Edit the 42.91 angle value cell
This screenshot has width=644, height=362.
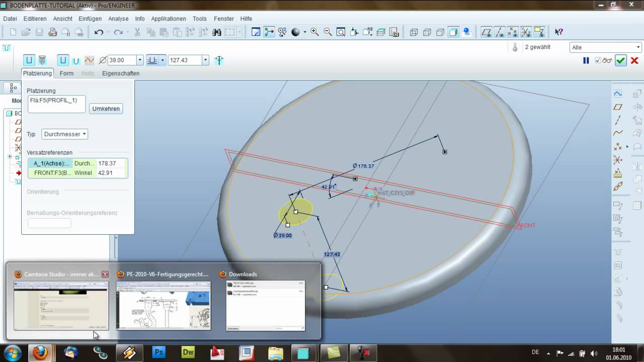click(112, 172)
